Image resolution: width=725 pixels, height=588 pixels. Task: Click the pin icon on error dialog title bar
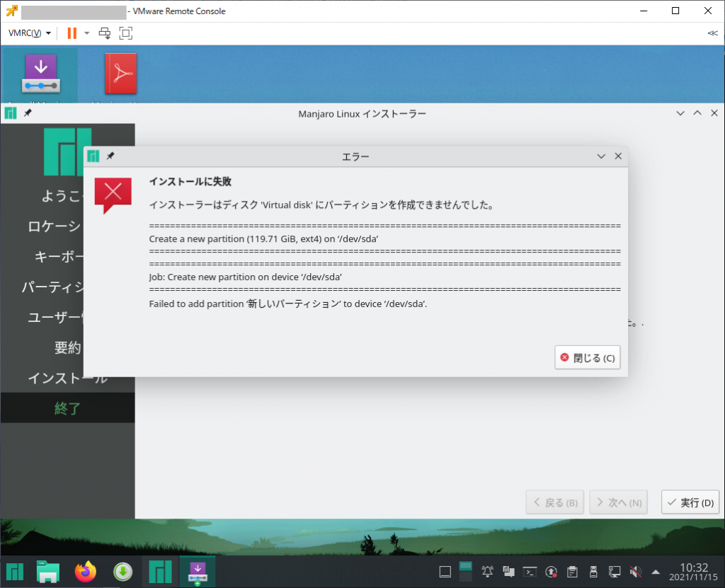pyautogui.click(x=110, y=156)
